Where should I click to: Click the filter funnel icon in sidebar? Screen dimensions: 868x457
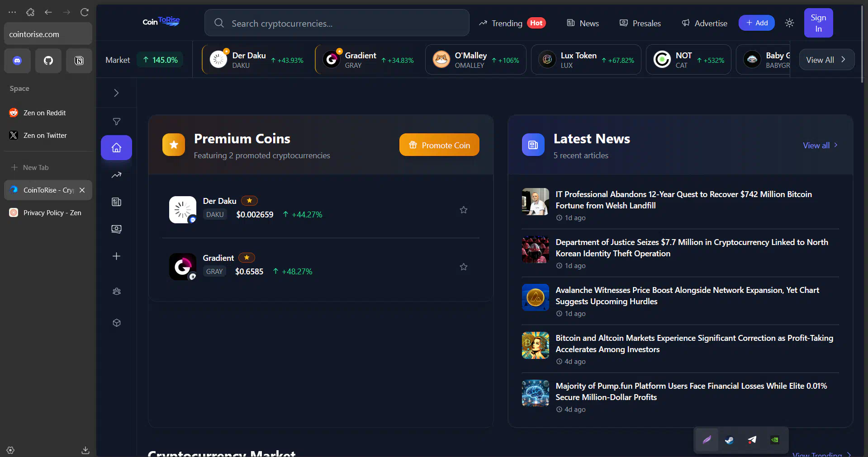click(116, 122)
